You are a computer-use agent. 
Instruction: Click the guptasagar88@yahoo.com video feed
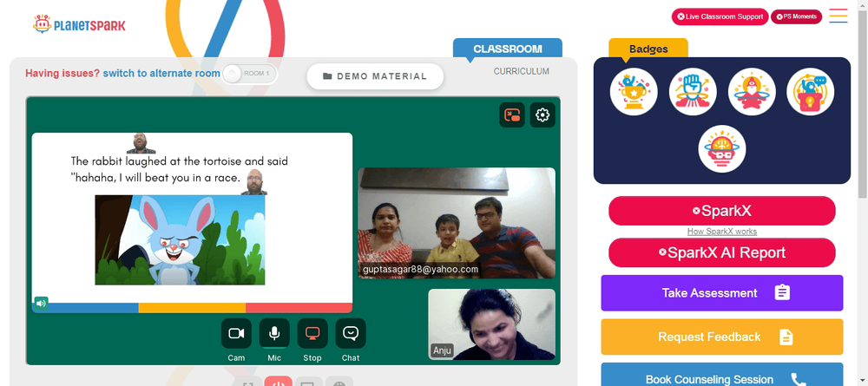(x=457, y=223)
